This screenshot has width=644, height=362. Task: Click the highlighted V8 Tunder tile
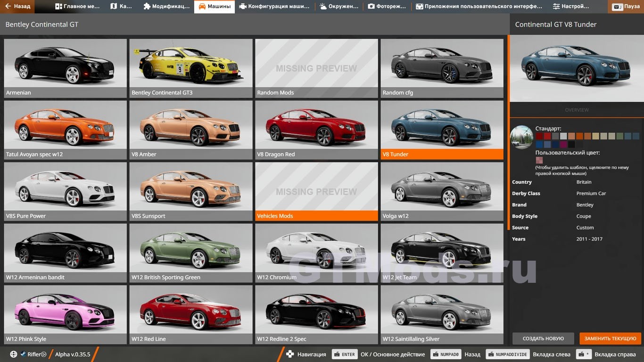[x=442, y=130]
